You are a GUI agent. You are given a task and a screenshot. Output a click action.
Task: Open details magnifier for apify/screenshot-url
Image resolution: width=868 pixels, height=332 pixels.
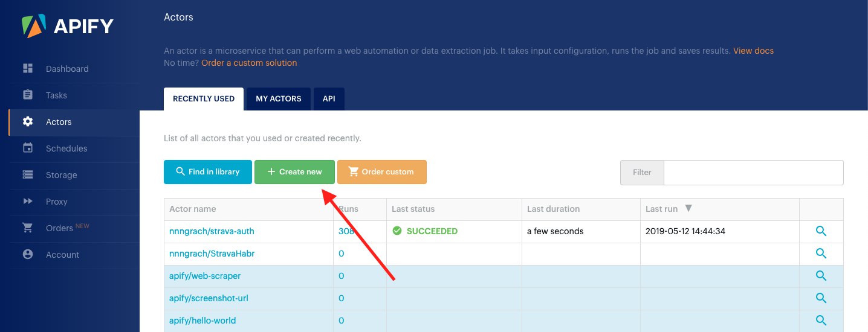(x=821, y=298)
